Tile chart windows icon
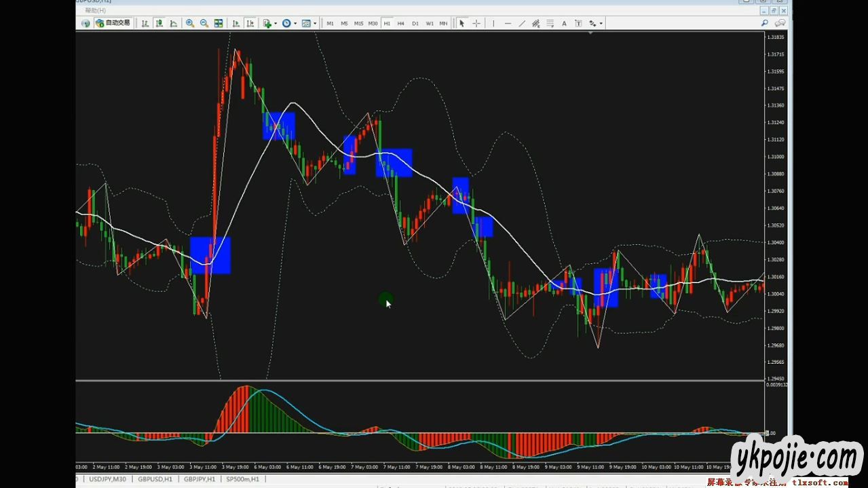The image size is (868, 488). [x=219, y=23]
